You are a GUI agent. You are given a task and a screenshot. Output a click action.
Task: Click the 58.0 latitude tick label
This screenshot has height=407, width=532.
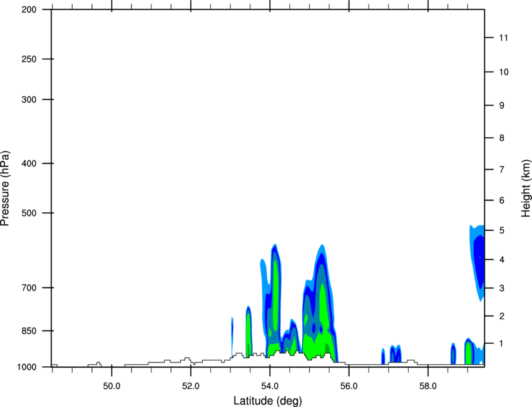coord(428,386)
